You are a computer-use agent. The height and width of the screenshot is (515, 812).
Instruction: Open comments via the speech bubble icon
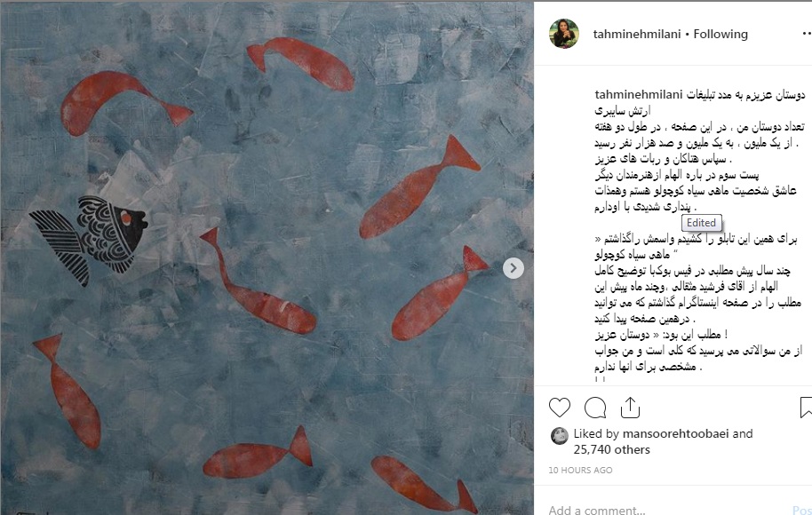pyautogui.click(x=595, y=408)
